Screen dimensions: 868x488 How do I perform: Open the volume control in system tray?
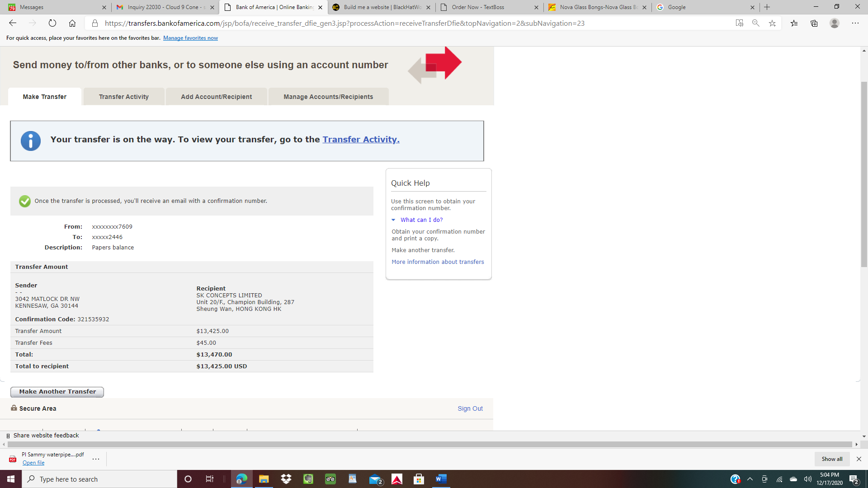click(x=808, y=479)
